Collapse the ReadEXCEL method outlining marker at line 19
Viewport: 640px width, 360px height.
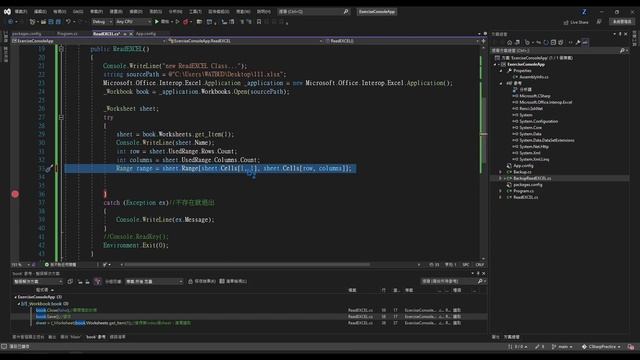point(61,49)
